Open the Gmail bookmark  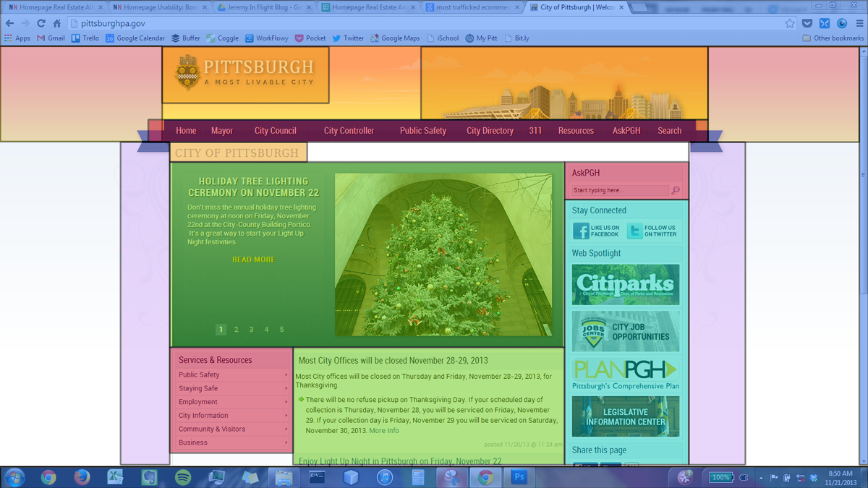pyautogui.click(x=51, y=38)
